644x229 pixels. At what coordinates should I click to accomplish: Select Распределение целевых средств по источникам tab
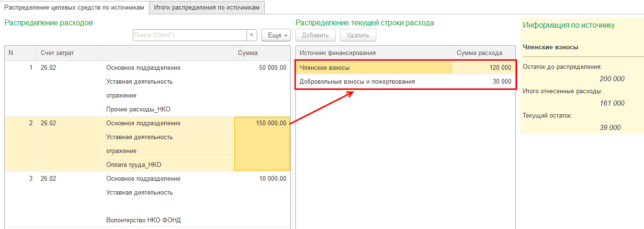click(74, 7)
